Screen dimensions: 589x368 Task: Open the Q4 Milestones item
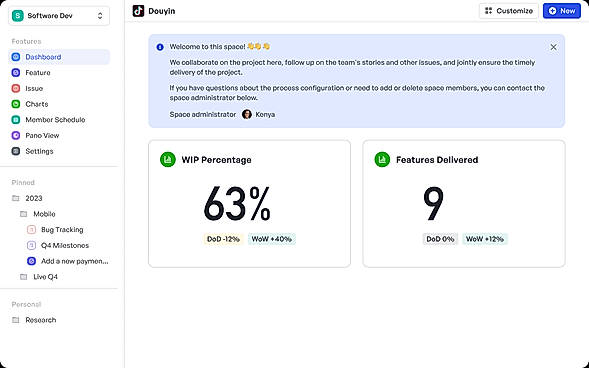click(x=65, y=246)
